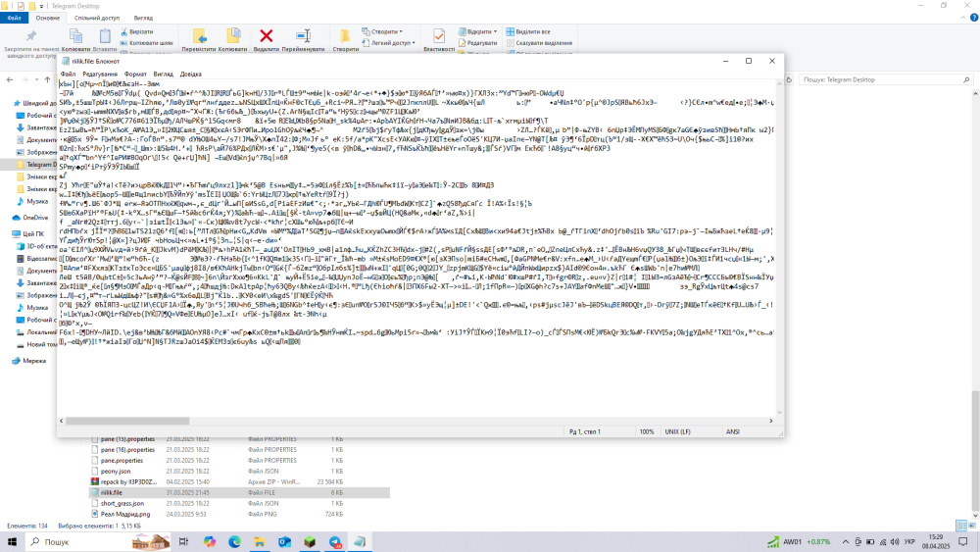
Task: Click Копіювати шлях in the ribbon
Action: [x=147, y=43]
